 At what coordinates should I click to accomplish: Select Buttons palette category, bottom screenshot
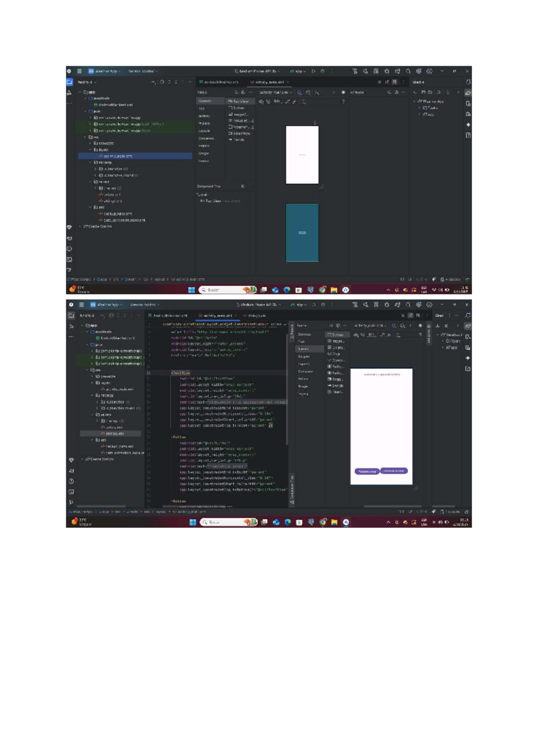[310, 349]
